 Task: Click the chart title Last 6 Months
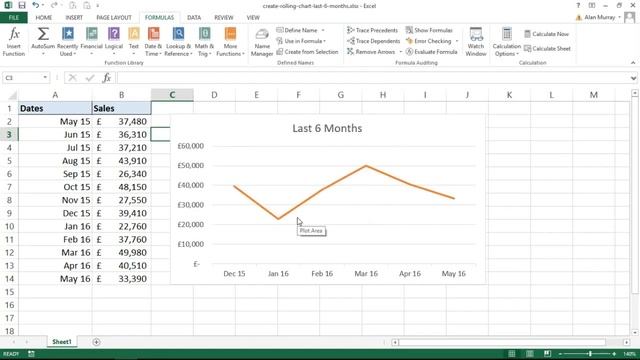point(327,128)
